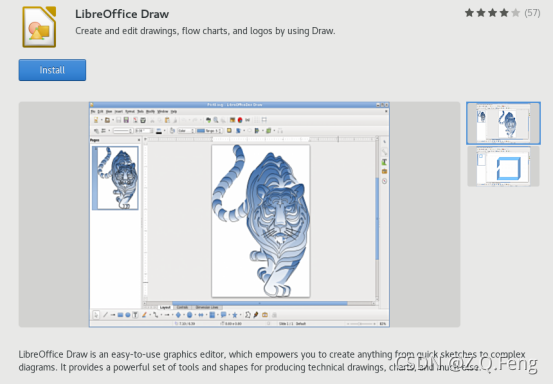Click the 'easy-to-use graphics editor' description paragraph
Screen dimensions: 553x384
click(x=272, y=361)
